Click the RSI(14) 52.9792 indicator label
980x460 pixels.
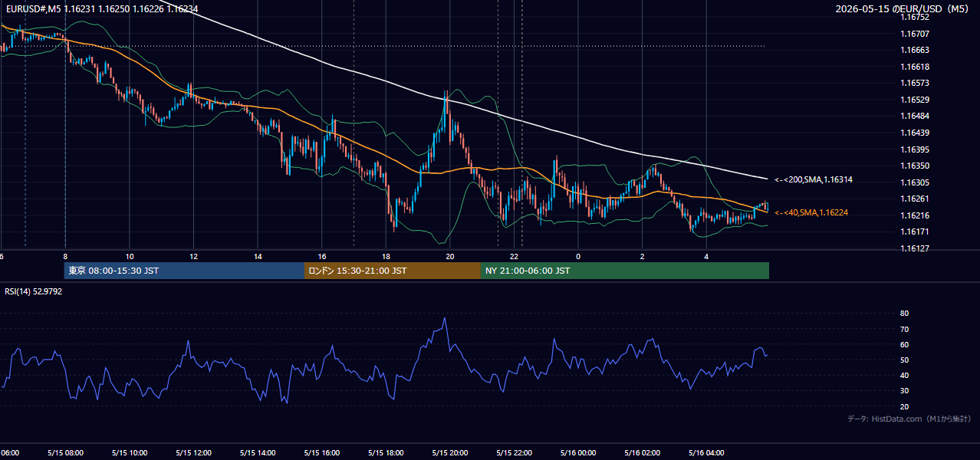click(x=33, y=291)
